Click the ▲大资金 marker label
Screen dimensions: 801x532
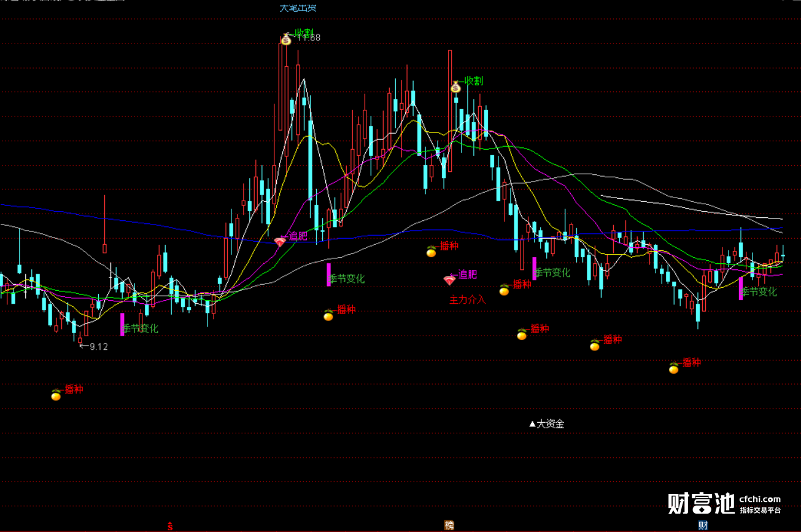pyautogui.click(x=546, y=423)
